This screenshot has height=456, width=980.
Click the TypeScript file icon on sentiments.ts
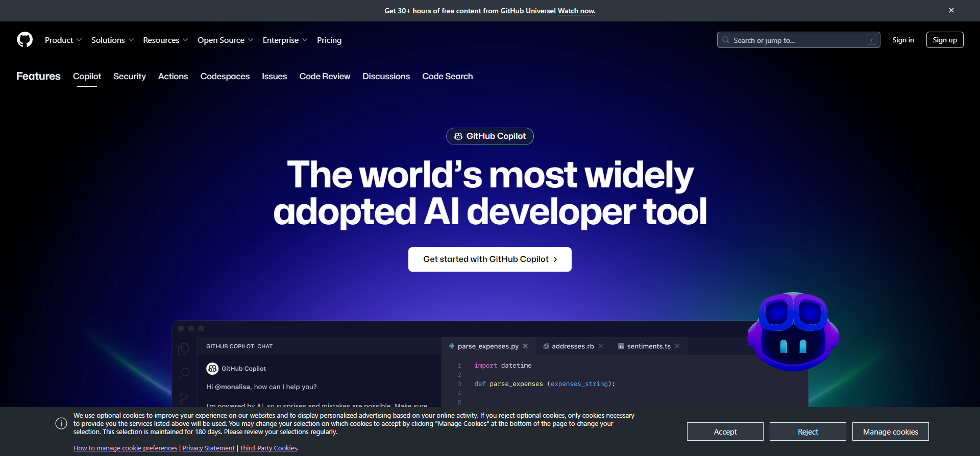621,346
